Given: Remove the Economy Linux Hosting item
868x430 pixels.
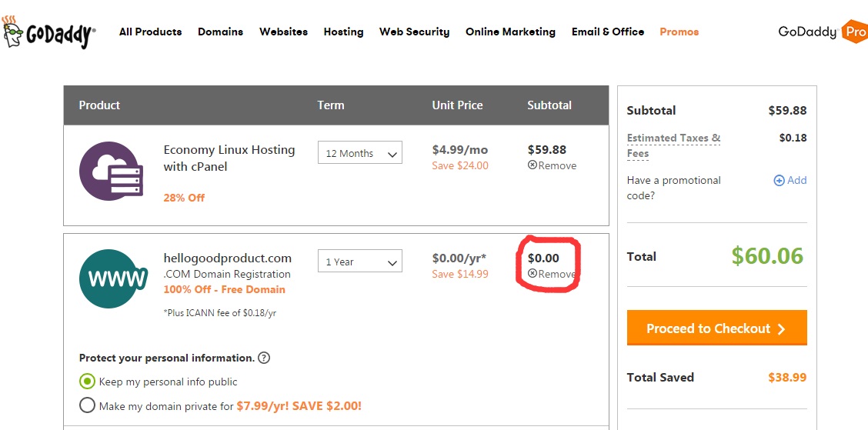Looking at the screenshot, I should [x=552, y=165].
